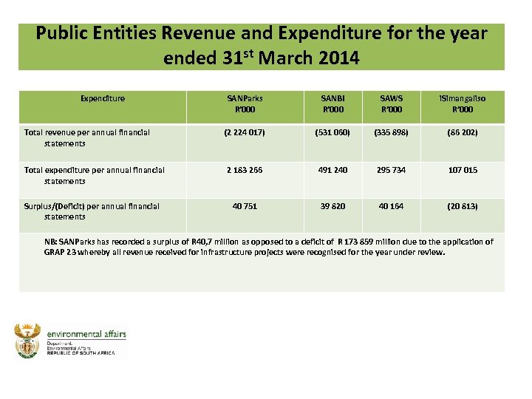
Task: Click the 'Surplus/(Deficit) per annual financial statements' label
Action: pyautogui.click(x=92, y=211)
